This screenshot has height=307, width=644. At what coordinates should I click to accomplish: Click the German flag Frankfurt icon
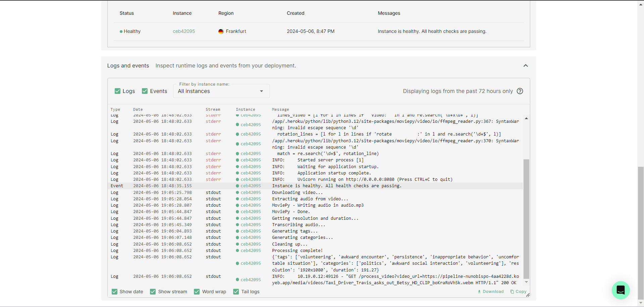[221, 32]
